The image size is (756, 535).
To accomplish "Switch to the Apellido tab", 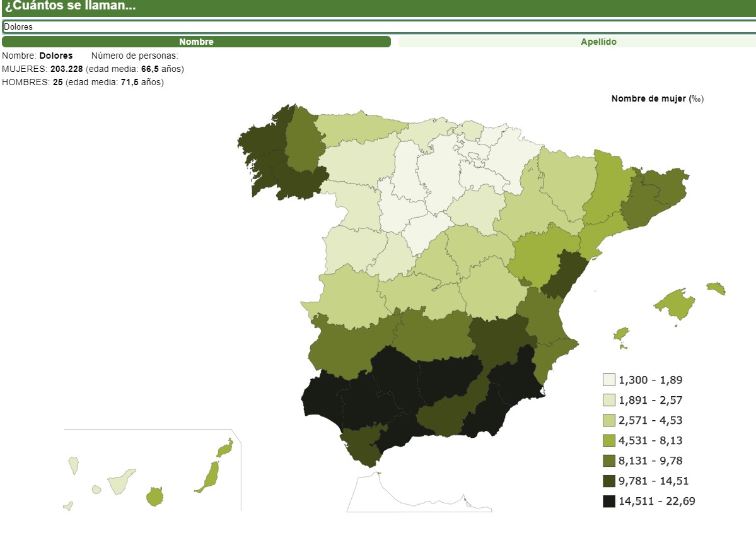I will point(576,42).
